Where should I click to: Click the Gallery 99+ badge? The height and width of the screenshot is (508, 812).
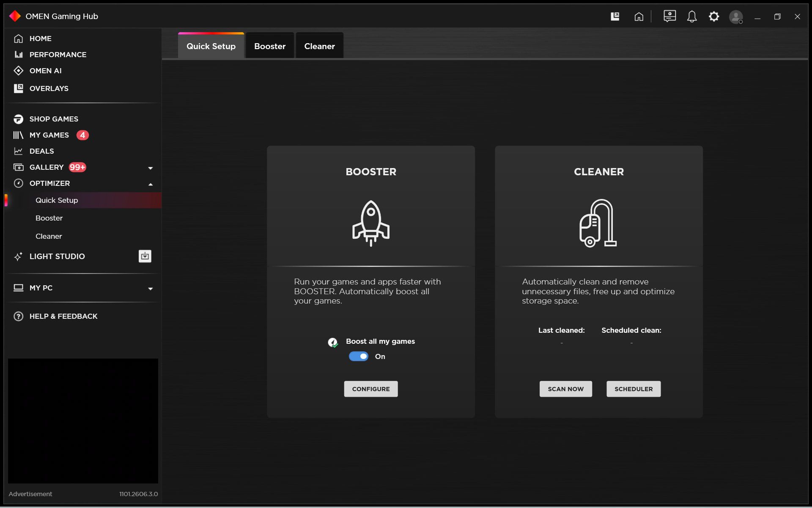[77, 167]
